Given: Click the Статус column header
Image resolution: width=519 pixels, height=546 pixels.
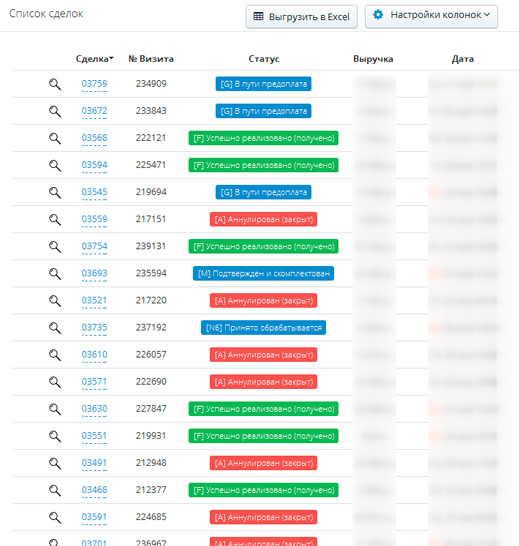Looking at the screenshot, I should [x=264, y=59].
